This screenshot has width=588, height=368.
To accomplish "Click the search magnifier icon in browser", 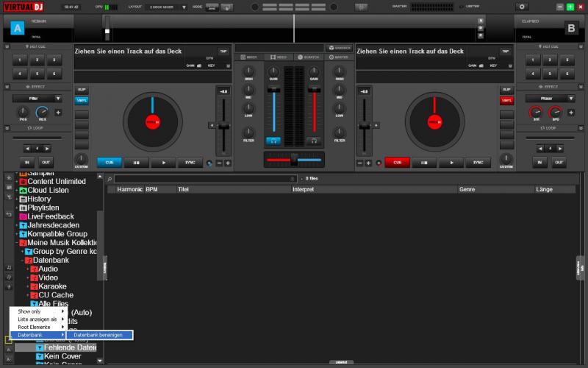I will [110, 179].
